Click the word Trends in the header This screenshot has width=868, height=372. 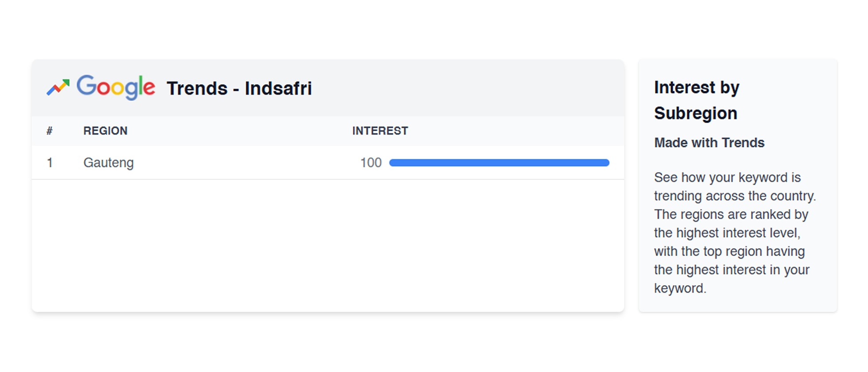pos(197,88)
